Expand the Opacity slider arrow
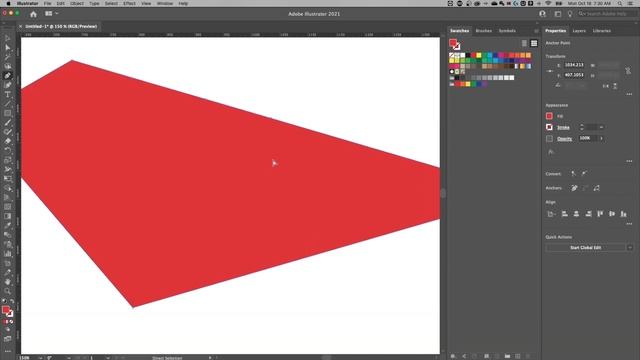This screenshot has width=640, height=360. point(601,139)
